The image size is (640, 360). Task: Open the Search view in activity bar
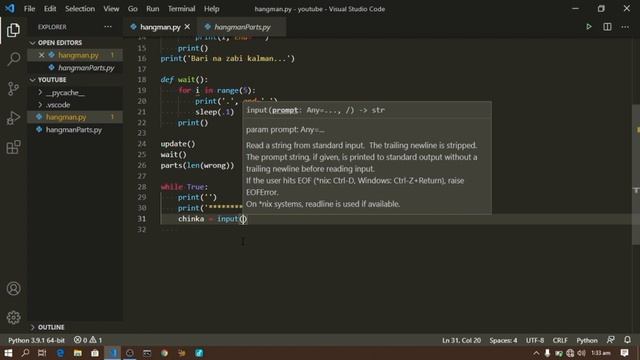coord(13,59)
